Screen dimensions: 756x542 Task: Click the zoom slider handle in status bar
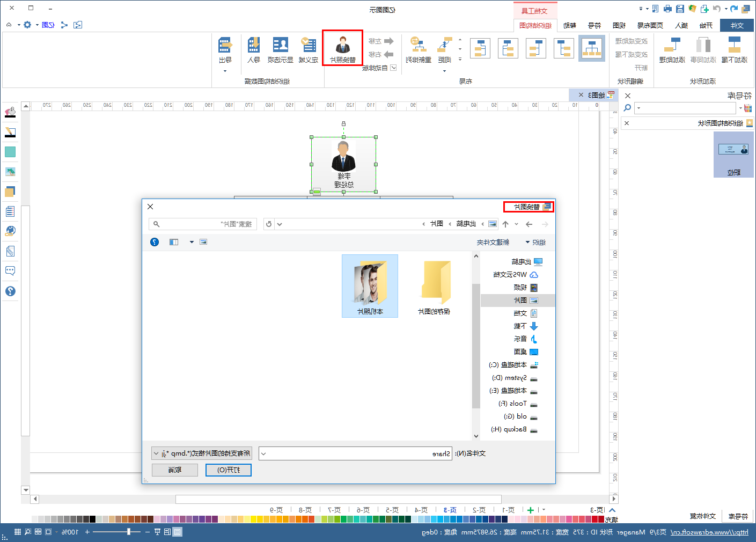129,532
